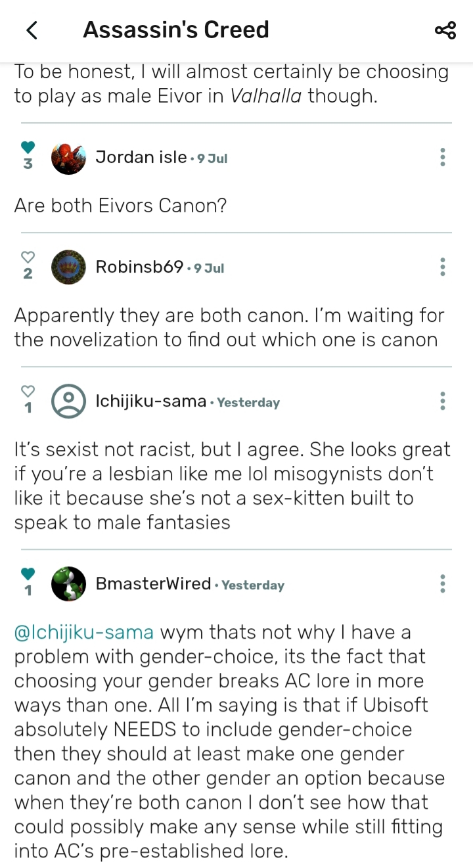Go back using the top-left arrow
This screenshot has width=473, height=868.
pyautogui.click(x=31, y=30)
